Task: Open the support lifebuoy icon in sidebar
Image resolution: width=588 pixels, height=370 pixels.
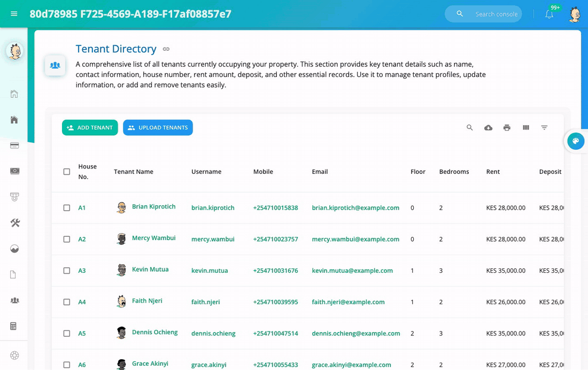Action: pos(14,356)
